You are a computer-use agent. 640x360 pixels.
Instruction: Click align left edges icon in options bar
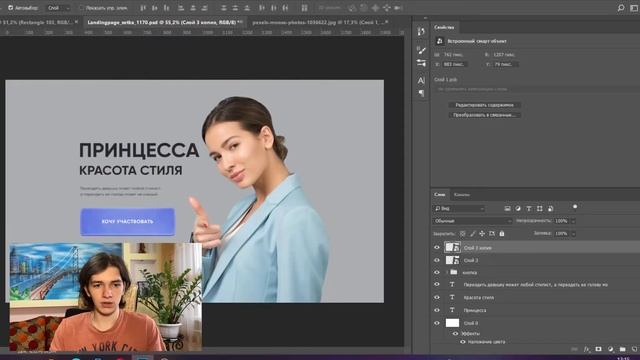(181, 8)
